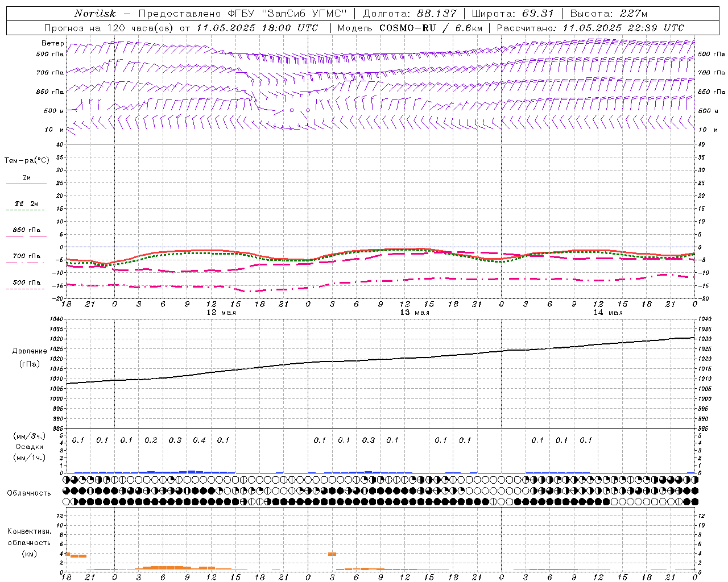Viewport: 728px width, 582px height.
Task: Click the 'Тем-ра(°C)' temperature legend title
Action: coord(27,161)
